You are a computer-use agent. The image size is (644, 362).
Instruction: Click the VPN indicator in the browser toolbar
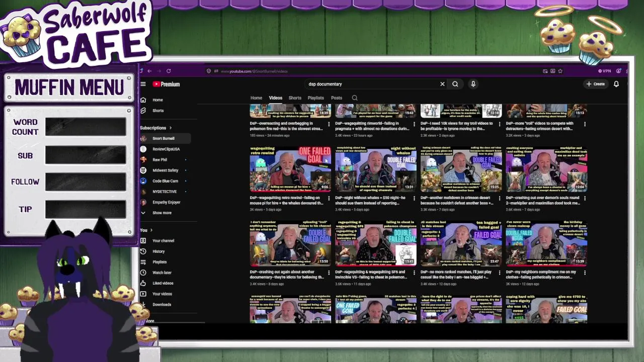[x=604, y=71]
